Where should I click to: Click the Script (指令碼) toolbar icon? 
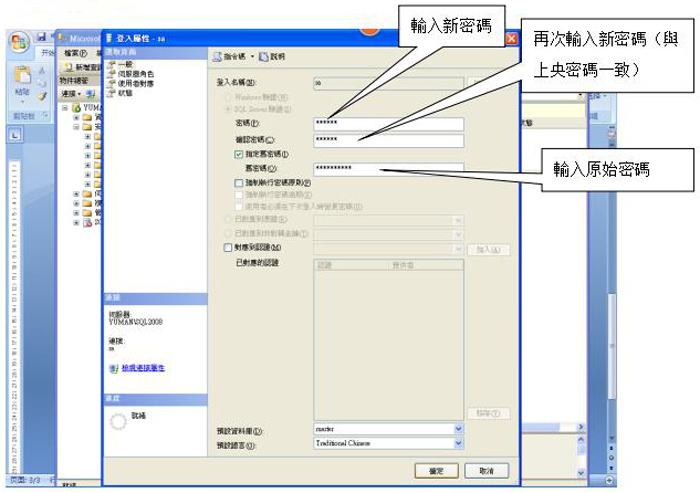216,55
